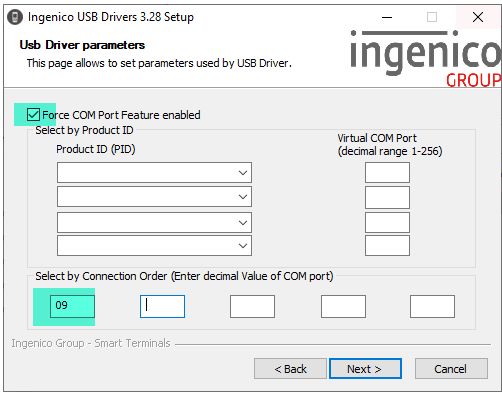Select the second Virtual COM Port field

coord(387,197)
